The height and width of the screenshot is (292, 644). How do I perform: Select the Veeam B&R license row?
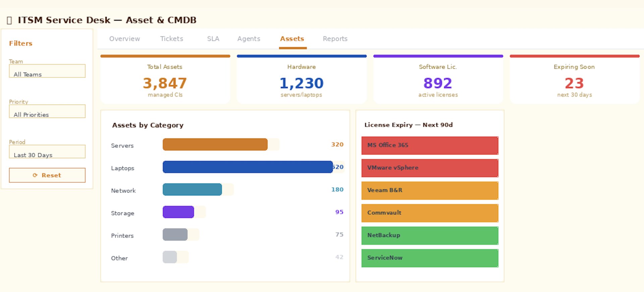click(429, 191)
